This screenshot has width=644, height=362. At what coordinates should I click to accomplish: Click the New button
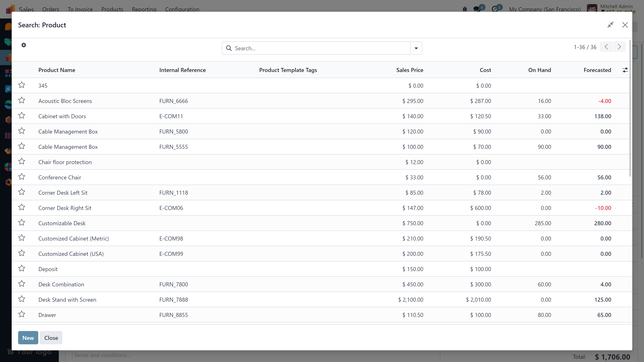28,338
